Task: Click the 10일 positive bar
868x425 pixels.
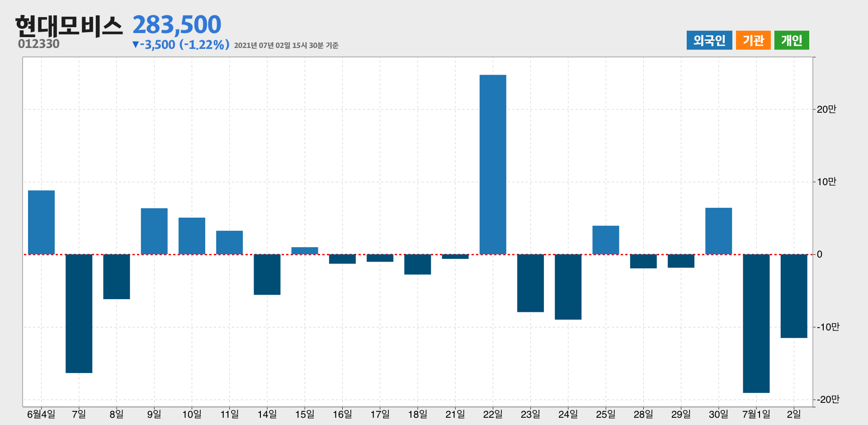Action: pyautogui.click(x=192, y=236)
